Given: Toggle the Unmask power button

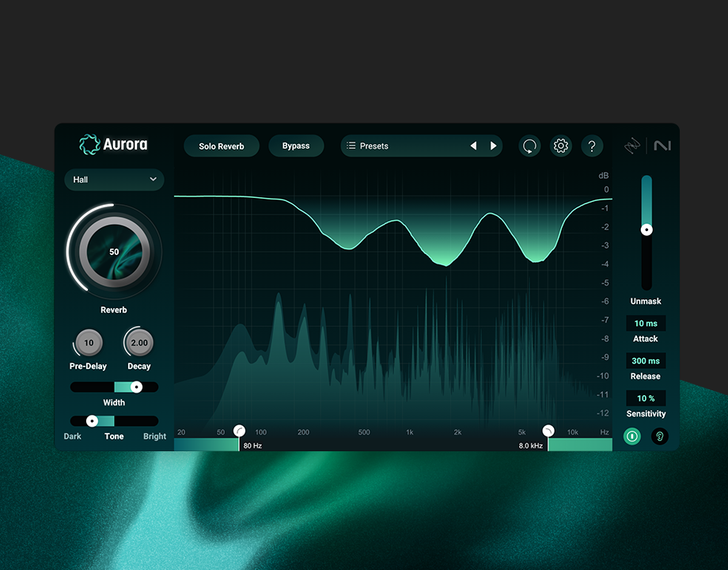Looking at the screenshot, I should (x=631, y=435).
